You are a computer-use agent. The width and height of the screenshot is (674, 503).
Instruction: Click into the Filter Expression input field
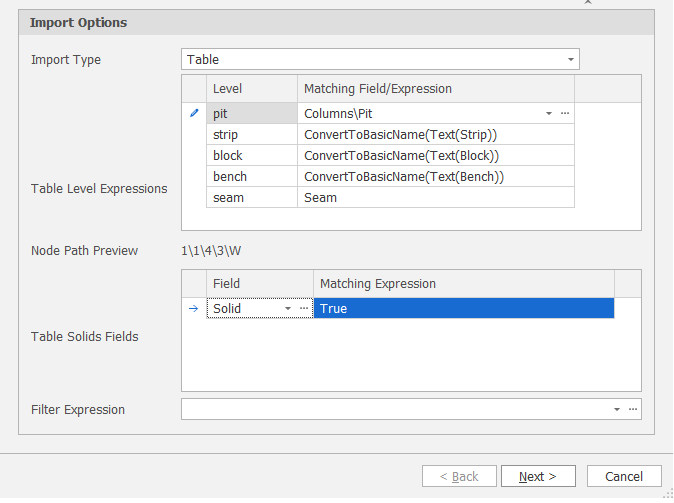(x=395, y=409)
